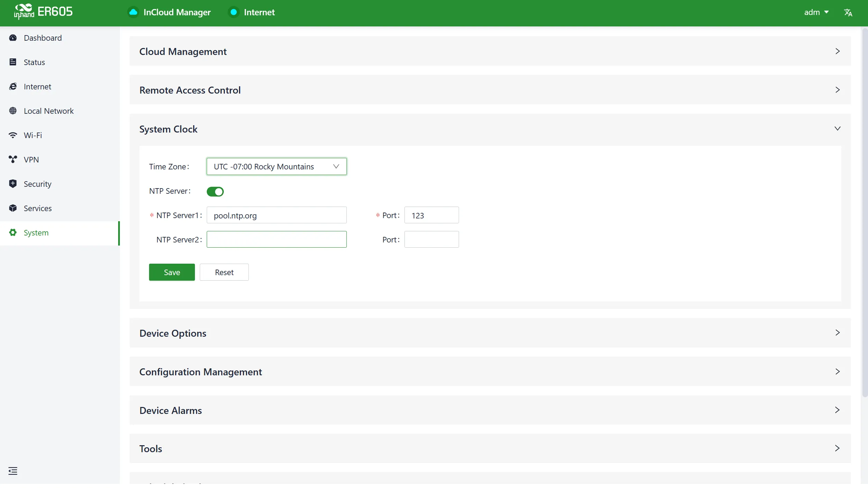Open the adm user account dropdown
Screen dimensions: 868x488
(816, 13)
